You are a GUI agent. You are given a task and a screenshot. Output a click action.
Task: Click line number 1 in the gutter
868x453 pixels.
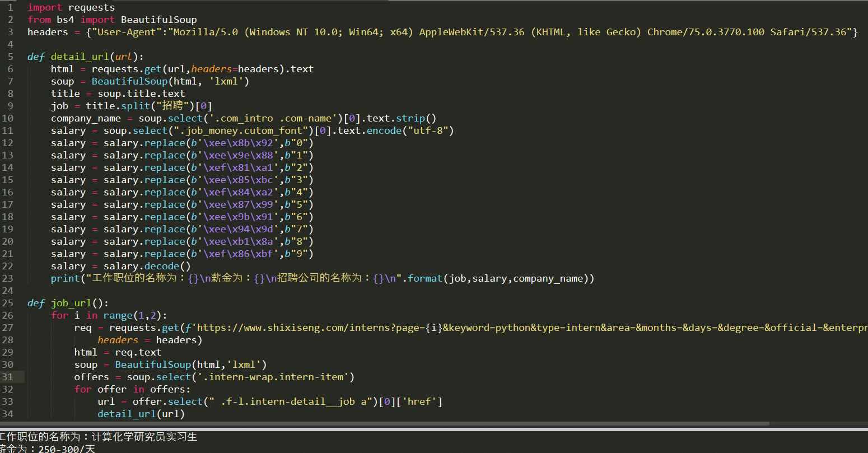pyautogui.click(x=10, y=7)
